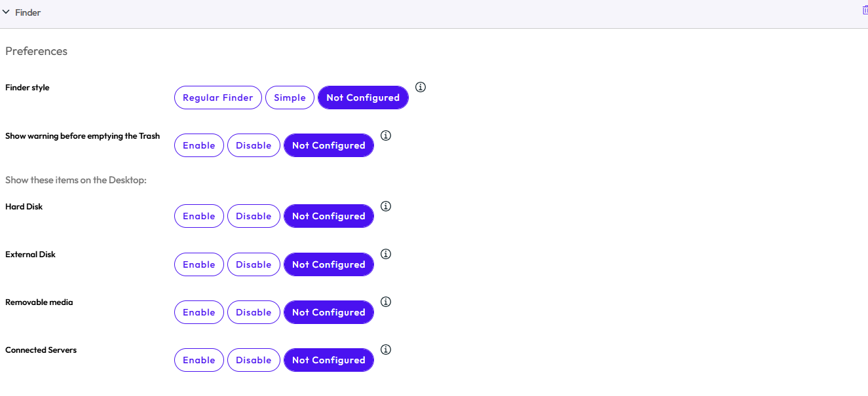The image size is (868, 396).
Task: Disable Hard Disk on the Desktop
Action: click(254, 216)
